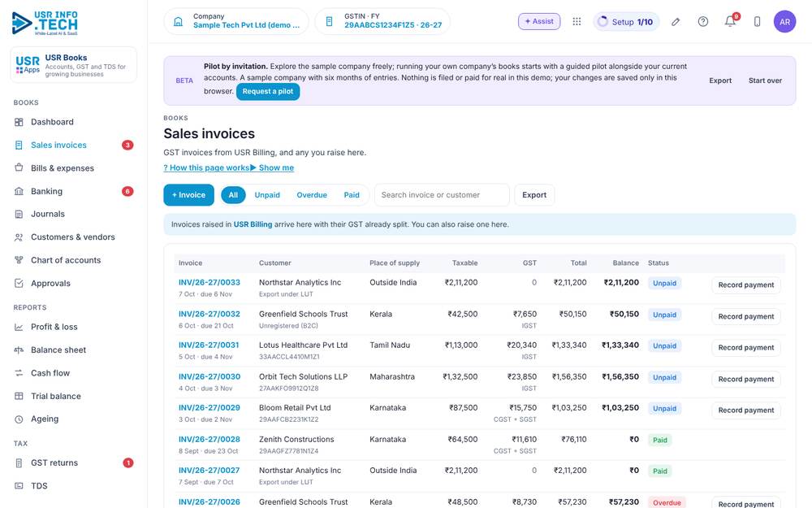Click Start over in the banner
Screen dimensions: 812x508
[765, 80]
